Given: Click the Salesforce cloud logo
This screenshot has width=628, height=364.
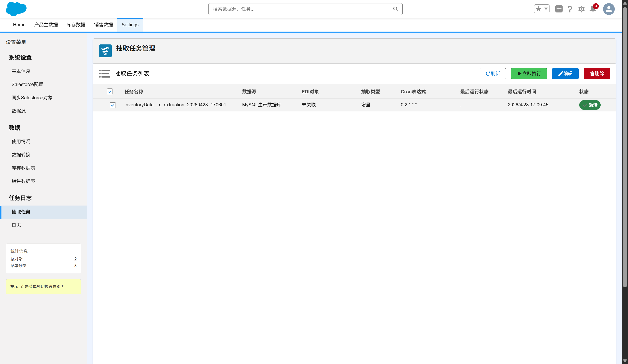Looking at the screenshot, I should 16,9.
